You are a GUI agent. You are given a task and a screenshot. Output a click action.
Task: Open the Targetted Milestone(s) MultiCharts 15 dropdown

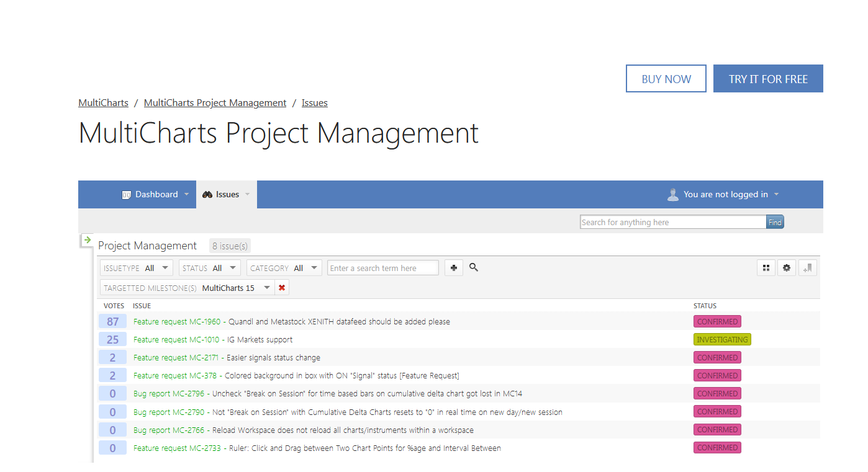[x=187, y=288]
